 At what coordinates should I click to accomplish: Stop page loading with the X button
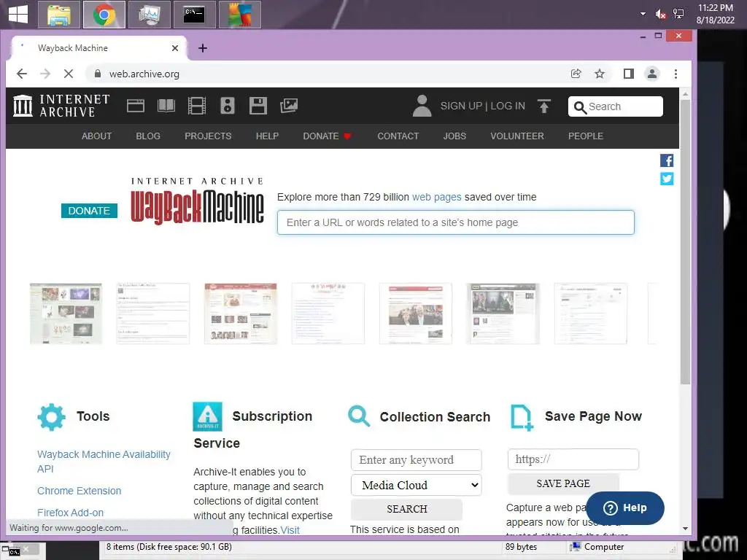click(69, 74)
